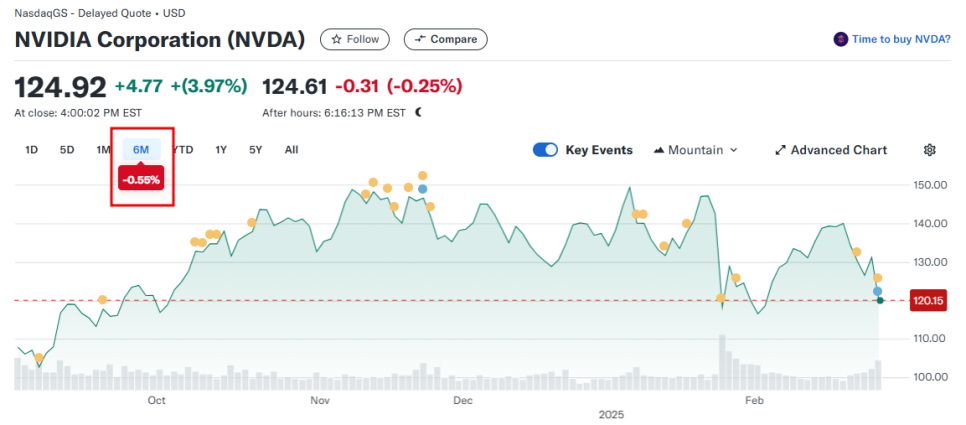Screen dimensions: 966x425
Task: Select the 6M time range tab
Action: click(141, 150)
